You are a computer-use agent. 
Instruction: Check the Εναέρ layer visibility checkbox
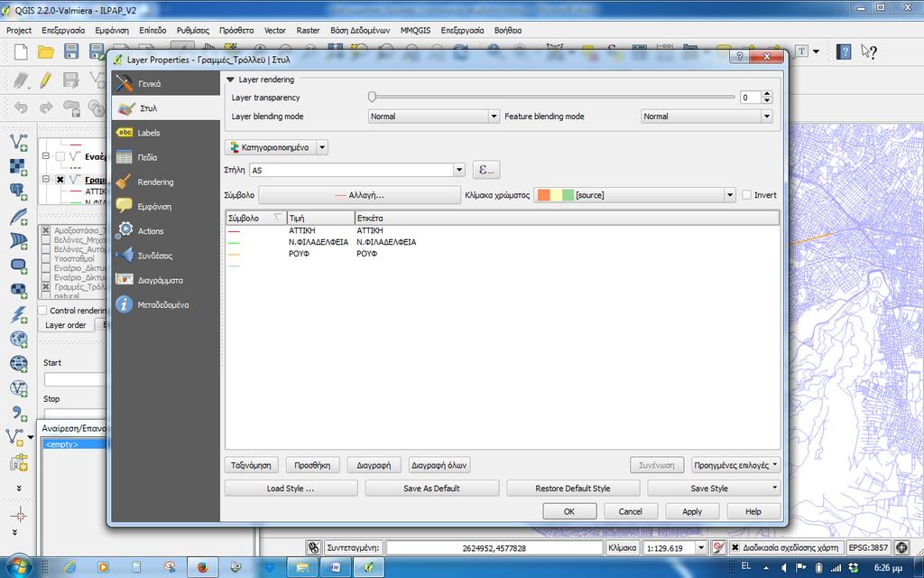pos(60,156)
